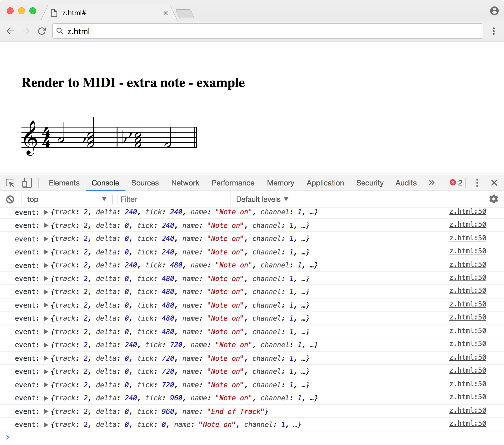The height and width of the screenshot is (445, 504).
Task: Switch to the Network panel
Action: pyautogui.click(x=185, y=183)
